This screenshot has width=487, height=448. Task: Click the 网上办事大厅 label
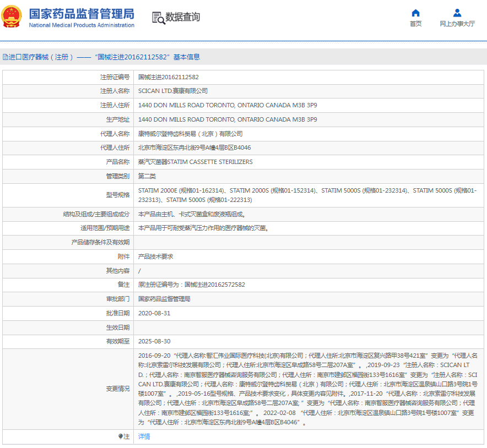point(457,24)
